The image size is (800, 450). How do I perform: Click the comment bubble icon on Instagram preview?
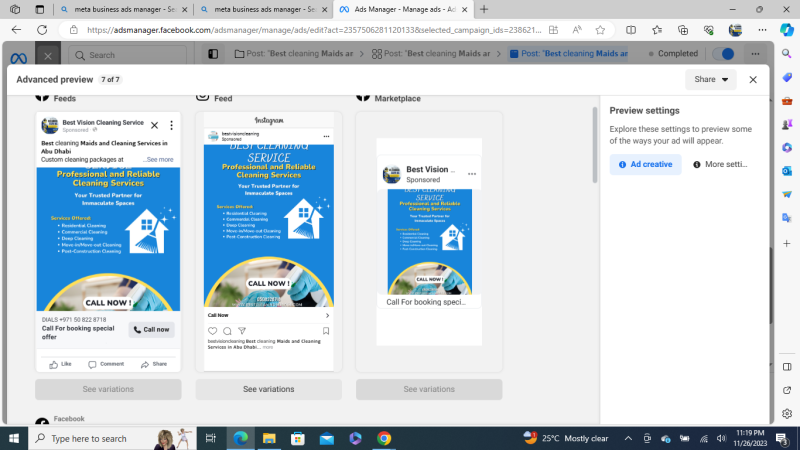click(x=228, y=331)
